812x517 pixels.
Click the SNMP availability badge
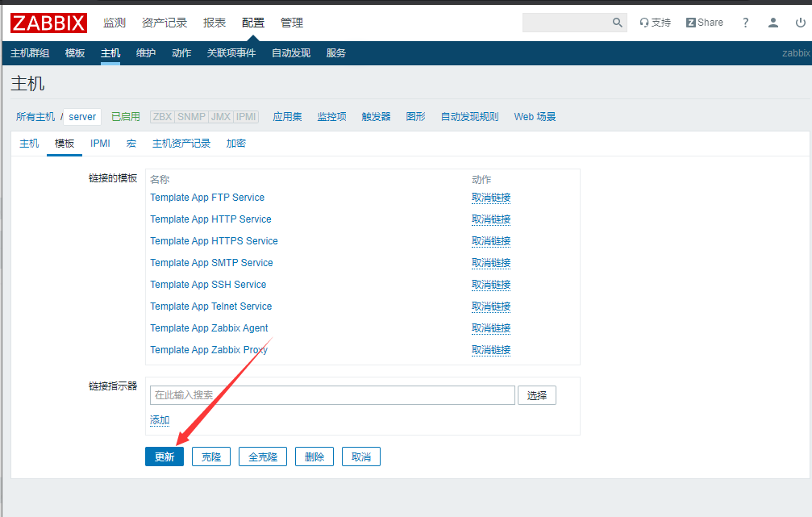192,117
